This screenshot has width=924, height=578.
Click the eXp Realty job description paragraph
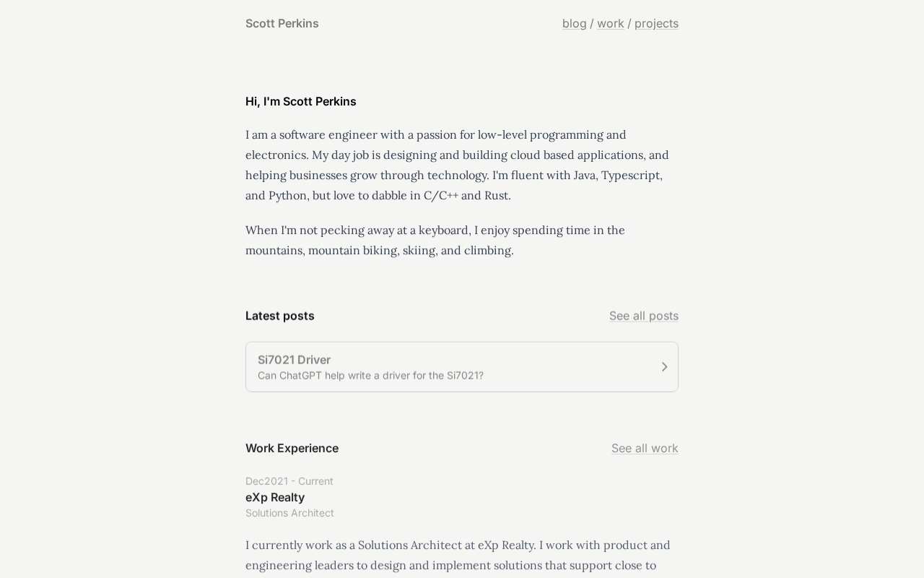point(458,555)
